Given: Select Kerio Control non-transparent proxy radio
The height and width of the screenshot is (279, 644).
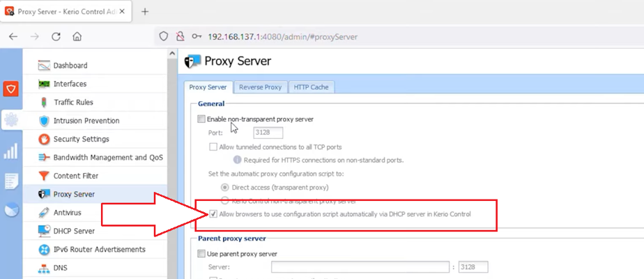Looking at the screenshot, I should coord(224,201).
